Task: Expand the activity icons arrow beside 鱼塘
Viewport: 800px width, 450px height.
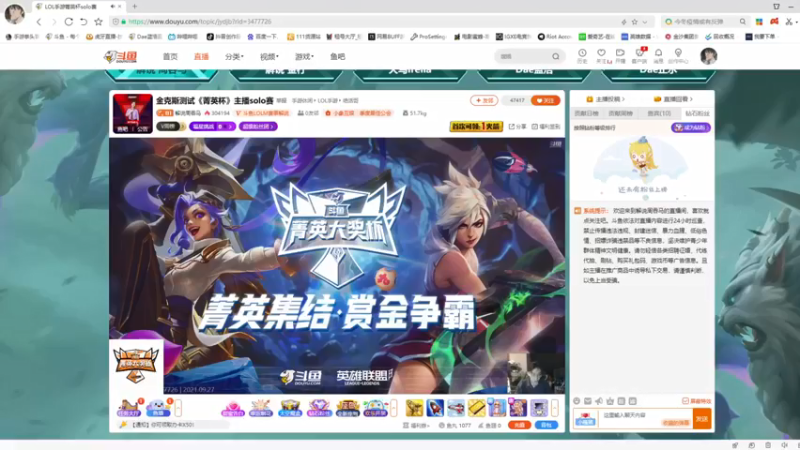Action: (x=178, y=408)
